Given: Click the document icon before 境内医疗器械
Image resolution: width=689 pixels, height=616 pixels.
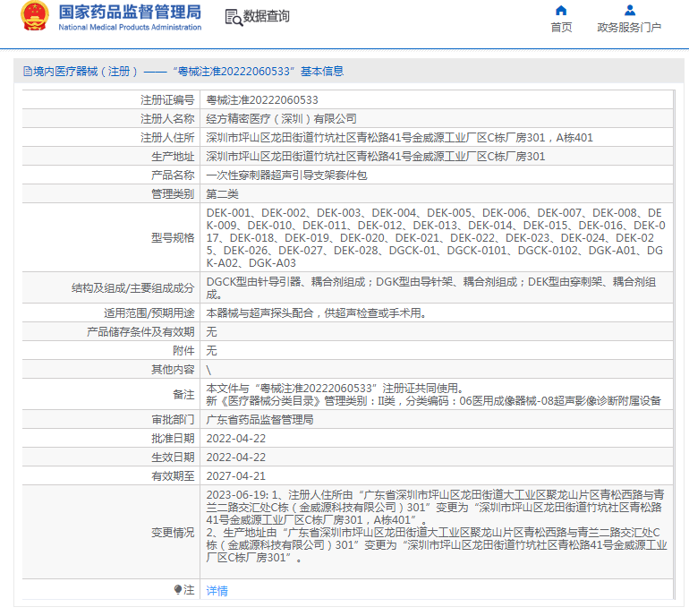Looking at the screenshot, I should click(28, 72).
